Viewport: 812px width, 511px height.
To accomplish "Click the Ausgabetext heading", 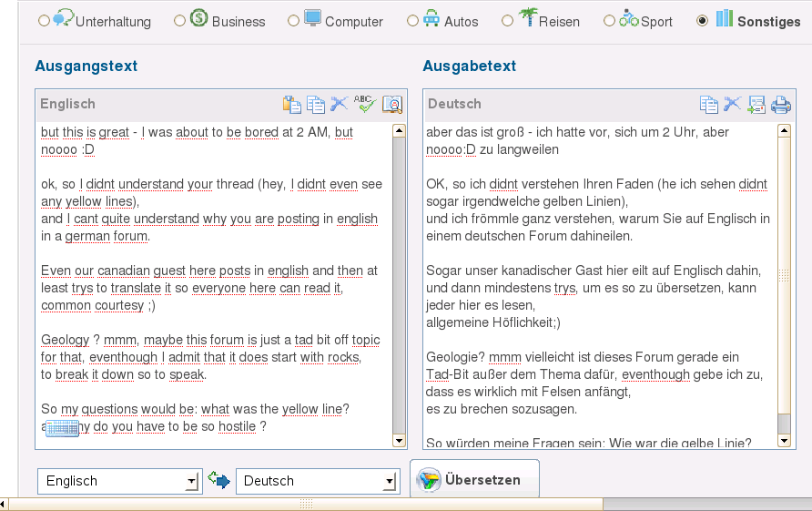I will 469,66.
